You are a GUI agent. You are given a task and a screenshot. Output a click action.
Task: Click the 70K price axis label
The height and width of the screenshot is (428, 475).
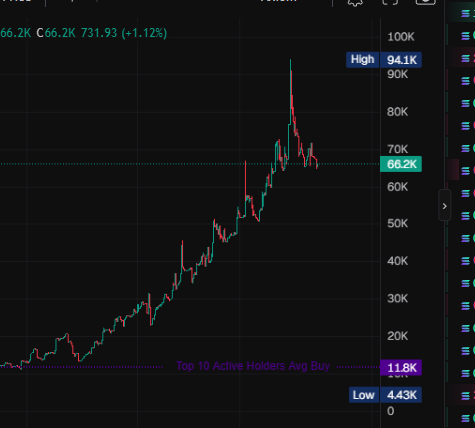(x=397, y=149)
